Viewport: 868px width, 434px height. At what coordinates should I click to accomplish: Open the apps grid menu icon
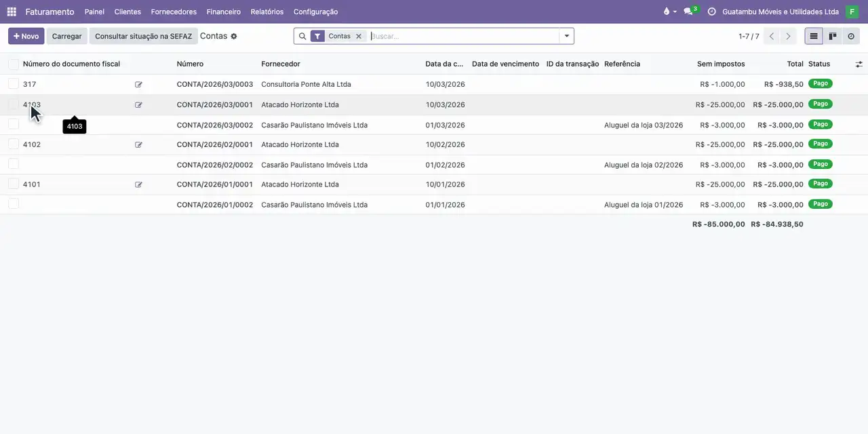point(12,12)
